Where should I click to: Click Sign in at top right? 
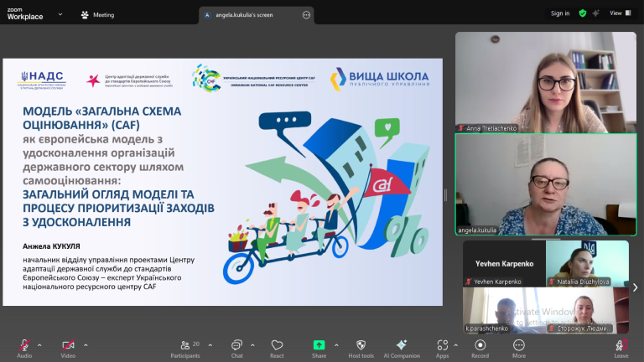559,13
